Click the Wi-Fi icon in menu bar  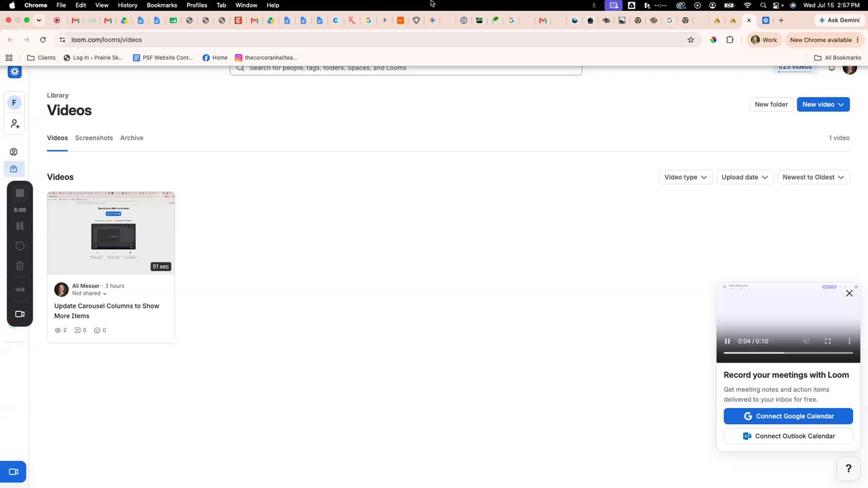(747, 5)
